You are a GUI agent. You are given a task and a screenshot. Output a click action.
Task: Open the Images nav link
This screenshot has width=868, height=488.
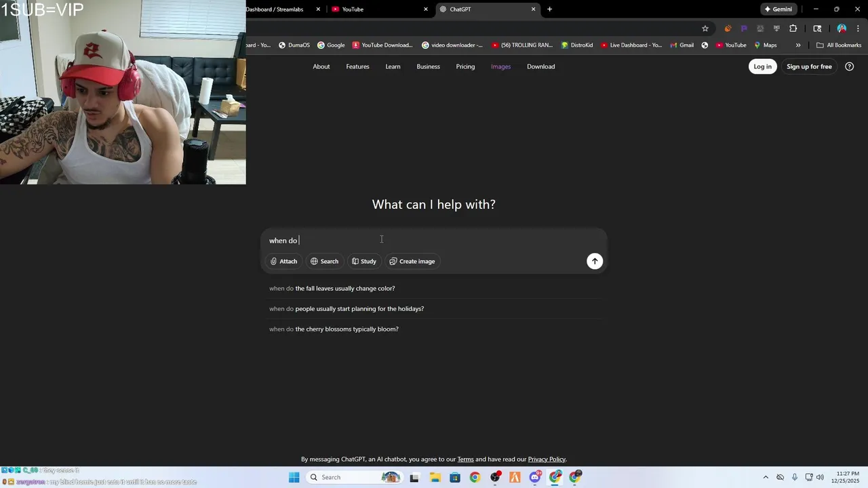tap(501, 66)
